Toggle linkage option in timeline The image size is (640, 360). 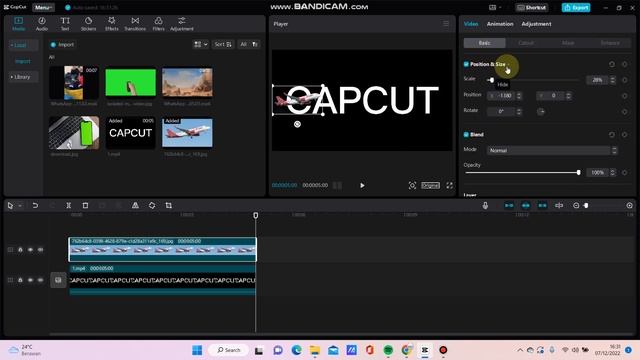(x=542, y=205)
